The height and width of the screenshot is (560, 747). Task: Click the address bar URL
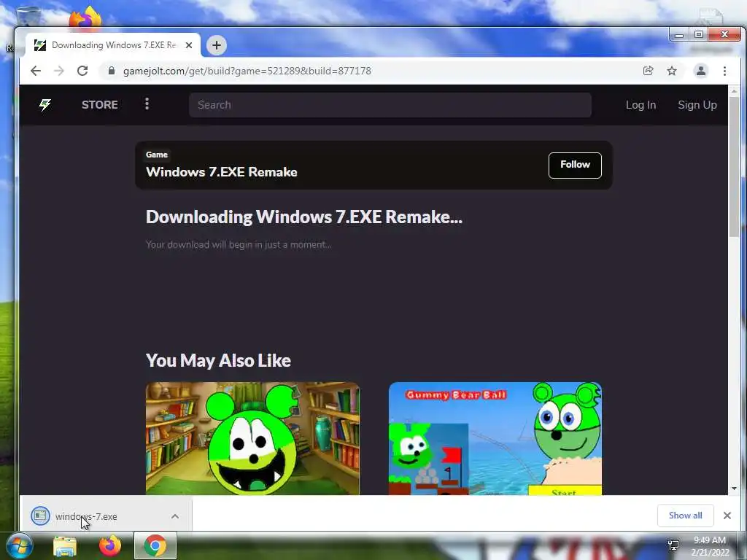(247, 71)
